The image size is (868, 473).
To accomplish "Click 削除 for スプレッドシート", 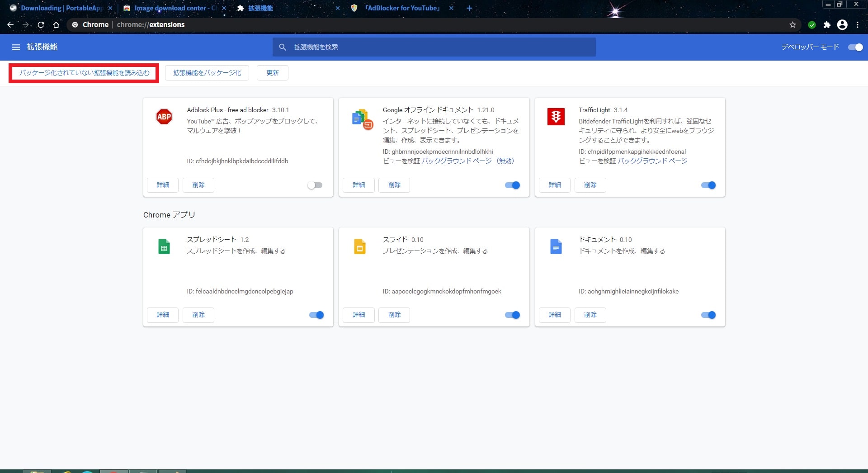I will click(x=198, y=315).
